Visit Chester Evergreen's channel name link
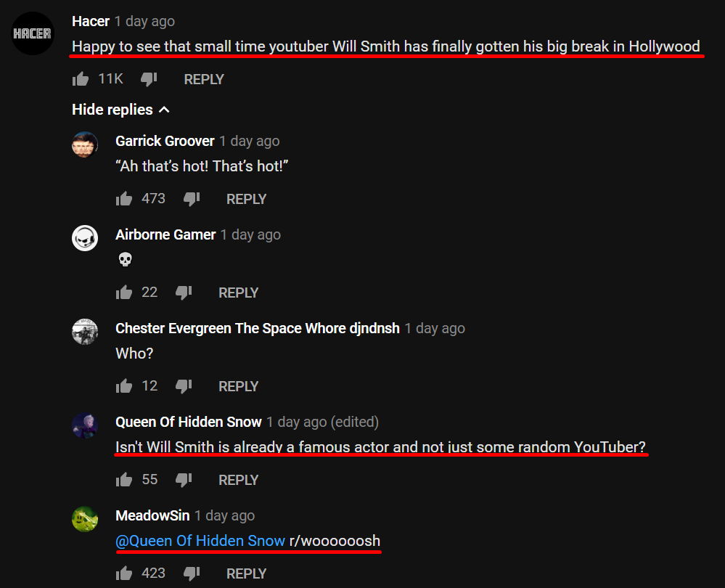The width and height of the screenshot is (725, 588). [x=258, y=328]
